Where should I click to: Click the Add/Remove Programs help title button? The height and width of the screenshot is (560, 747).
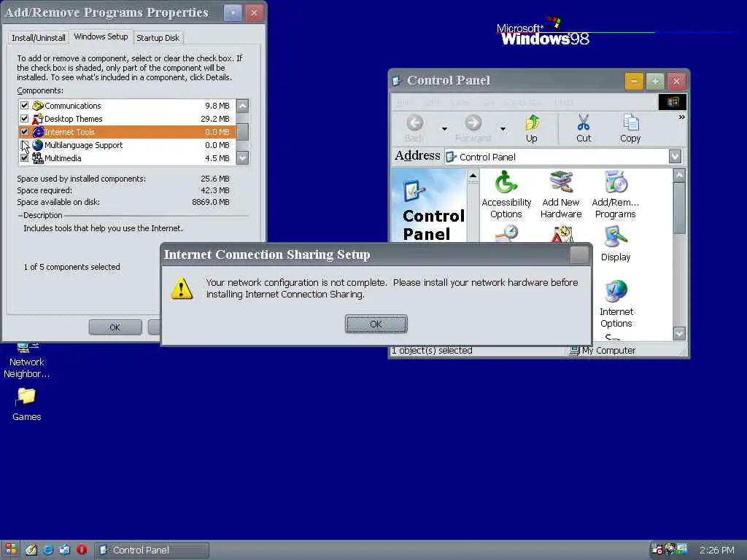(233, 13)
